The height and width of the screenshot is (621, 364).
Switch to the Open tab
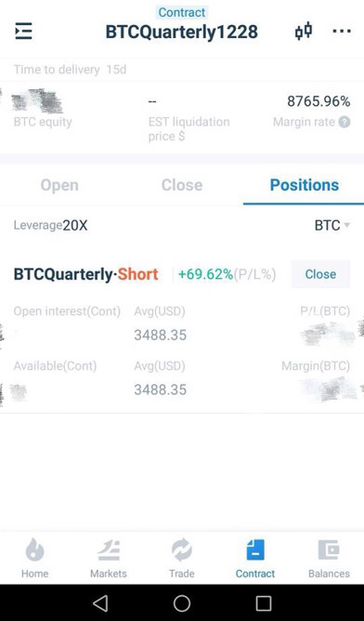click(x=59, y=185)
